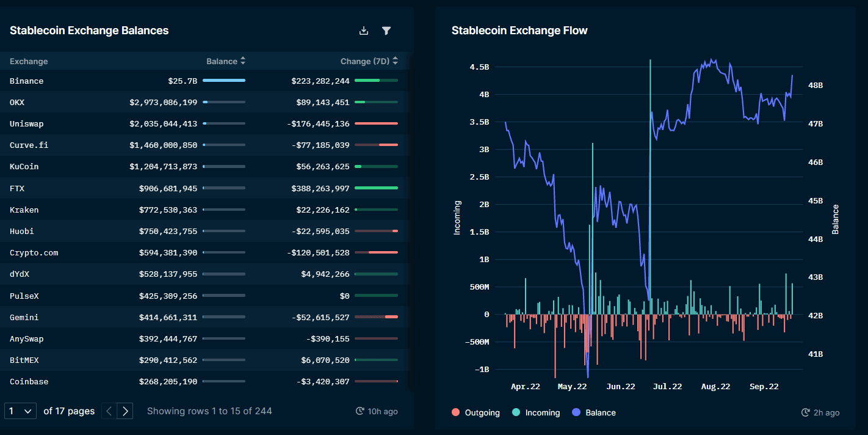Viewport: 868px width, 435px height.
Task: Open the filter for exchange balances
Action: pos(386,31)
